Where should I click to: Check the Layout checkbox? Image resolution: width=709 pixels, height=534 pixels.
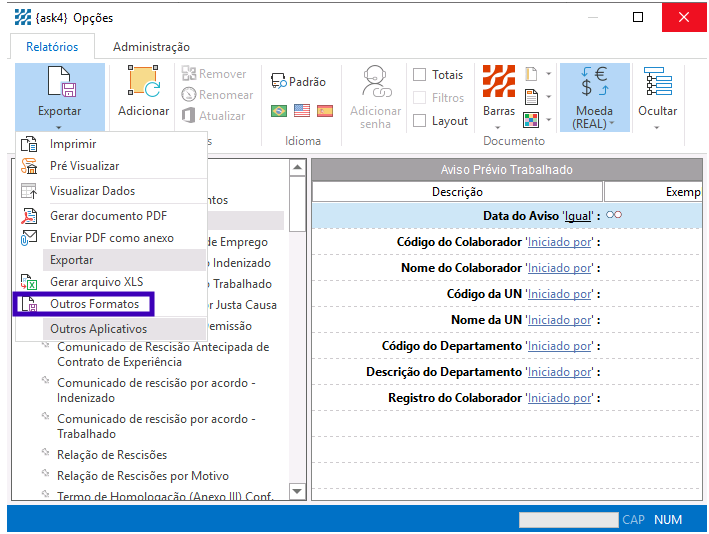(x=420, y=121)
